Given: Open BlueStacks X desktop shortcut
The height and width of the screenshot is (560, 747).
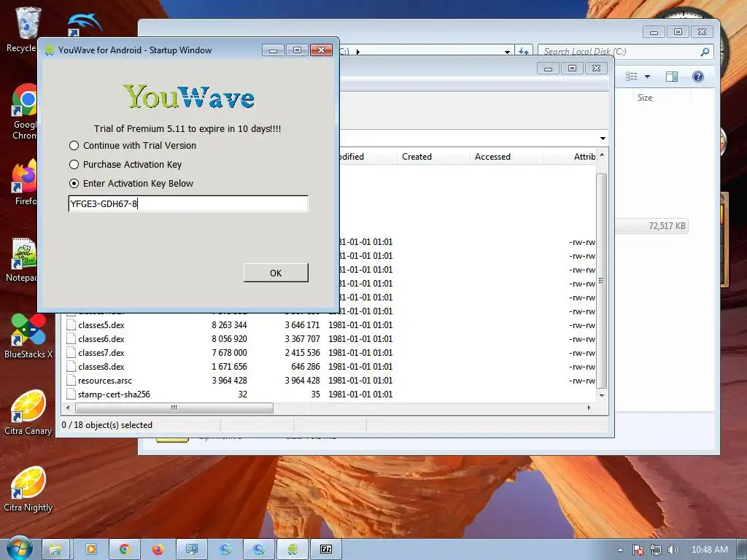Looking at the screenshot, I should click(28, 336).
